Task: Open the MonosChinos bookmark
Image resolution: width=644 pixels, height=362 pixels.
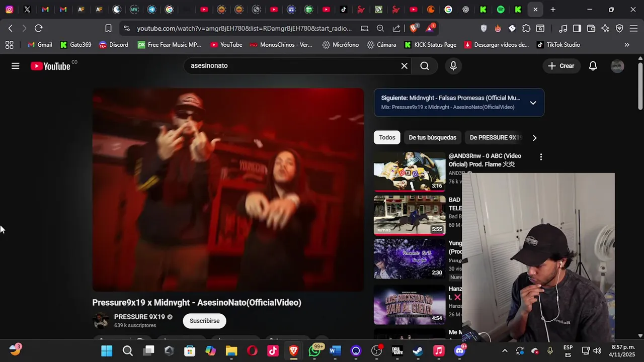Action: [x=281, y=45]
